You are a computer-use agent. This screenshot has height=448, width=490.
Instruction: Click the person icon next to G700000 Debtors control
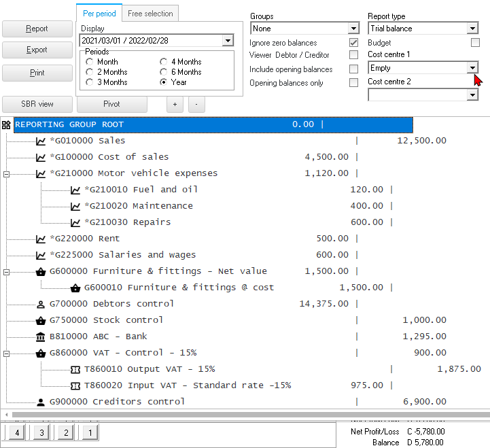coord(41,304)
